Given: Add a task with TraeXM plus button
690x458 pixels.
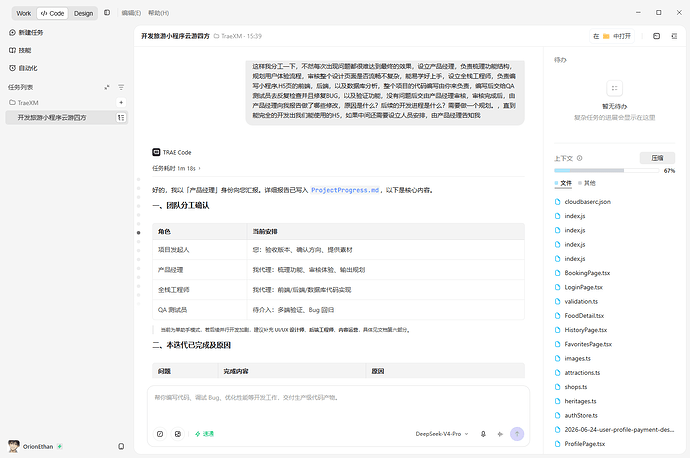Looking at the screenshot, I should pyautogui.click(x=121, y=103).
